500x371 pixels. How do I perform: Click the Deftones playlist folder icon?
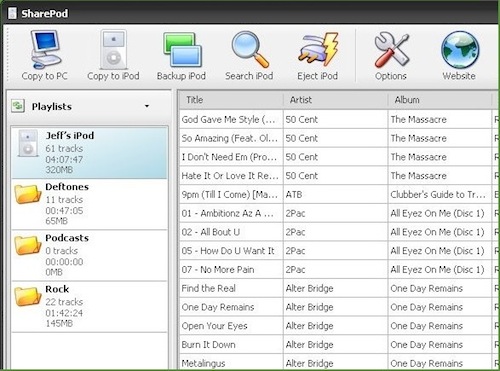[x=27, y=194]
